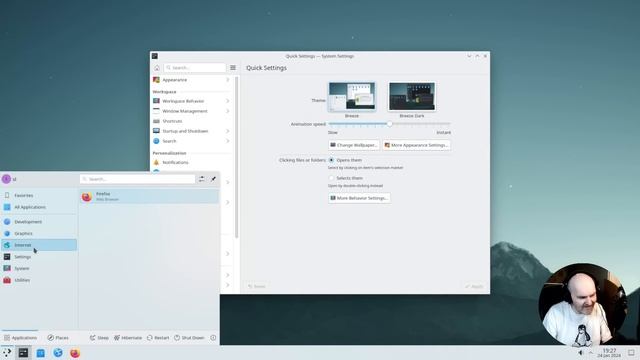
Task: Click the Shortcuts keyboard icon
Action: (156, 121)
